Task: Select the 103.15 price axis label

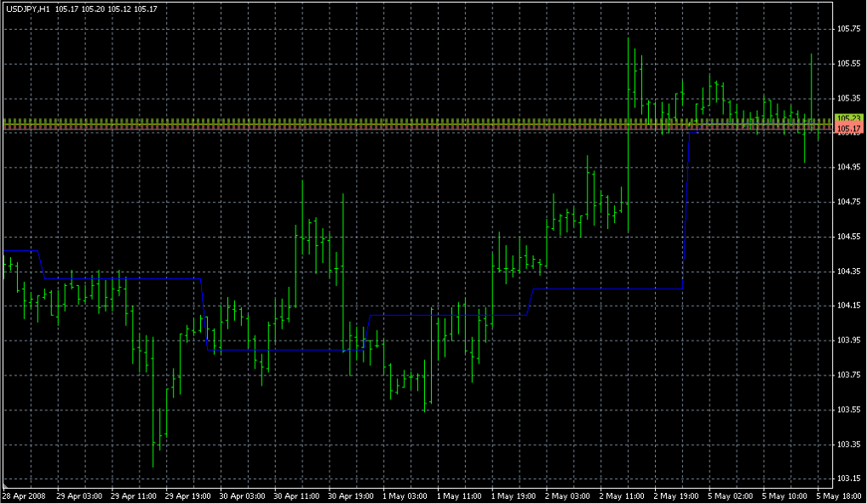Action: (848, 479)
